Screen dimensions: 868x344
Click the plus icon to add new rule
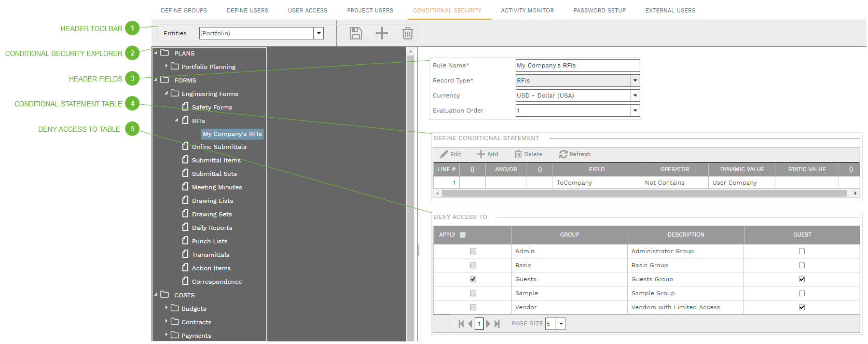pos(381,33)
